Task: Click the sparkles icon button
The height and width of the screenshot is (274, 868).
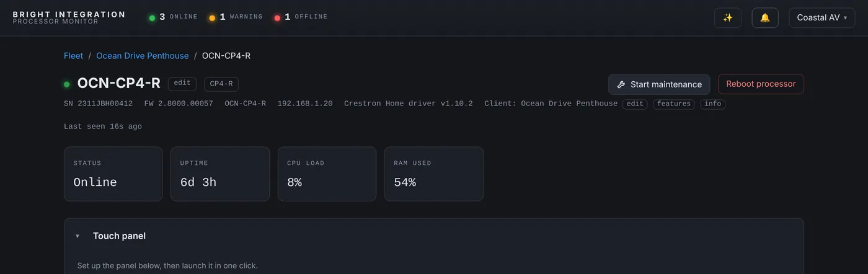Action: tap(728, 18)
